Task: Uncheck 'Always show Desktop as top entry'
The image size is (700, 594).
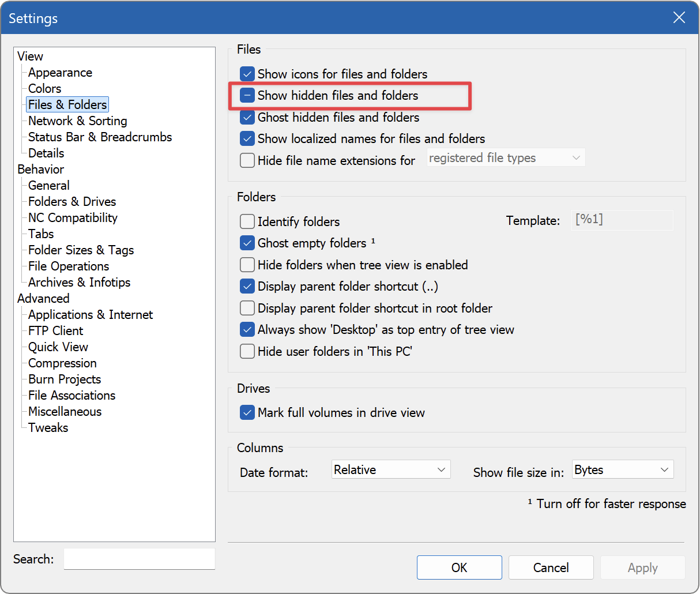Action: [247, 329]
